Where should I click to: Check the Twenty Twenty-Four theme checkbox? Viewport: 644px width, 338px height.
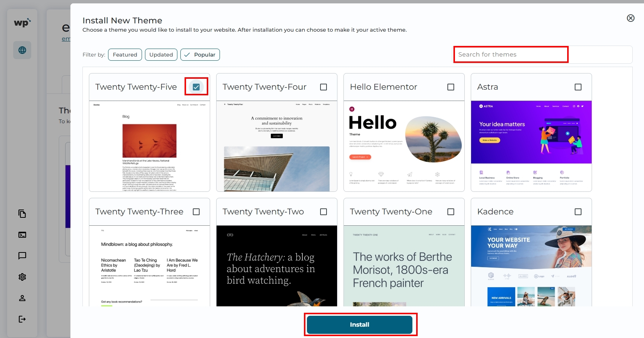324,87
